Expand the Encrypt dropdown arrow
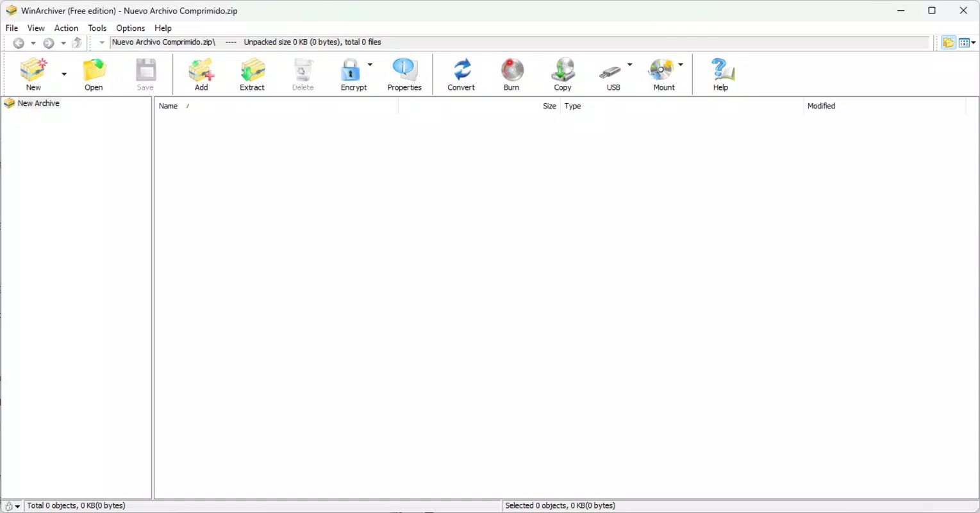The width and height of the screenshot is (980, 513). click(370, 65)
